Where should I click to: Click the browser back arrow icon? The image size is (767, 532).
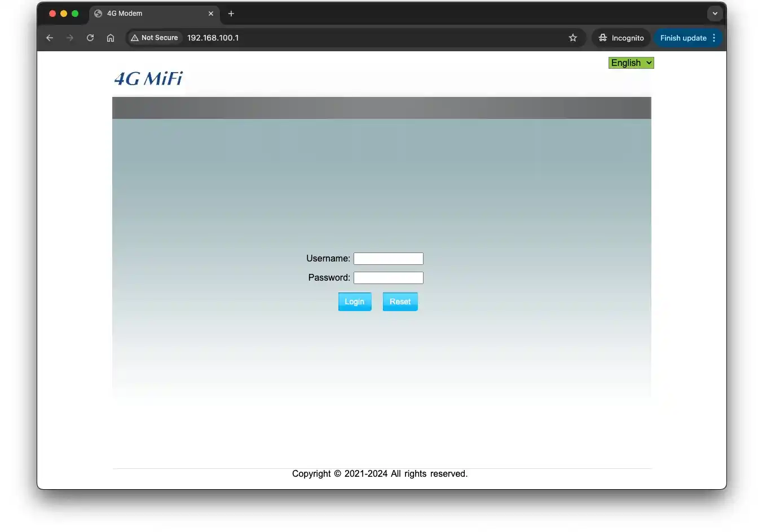(50, 38)
